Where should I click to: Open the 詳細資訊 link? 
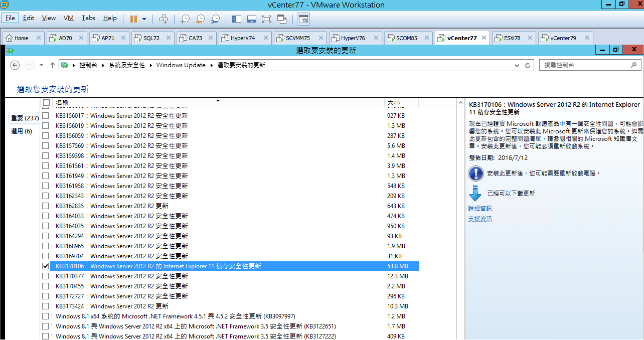click(480, 209)
